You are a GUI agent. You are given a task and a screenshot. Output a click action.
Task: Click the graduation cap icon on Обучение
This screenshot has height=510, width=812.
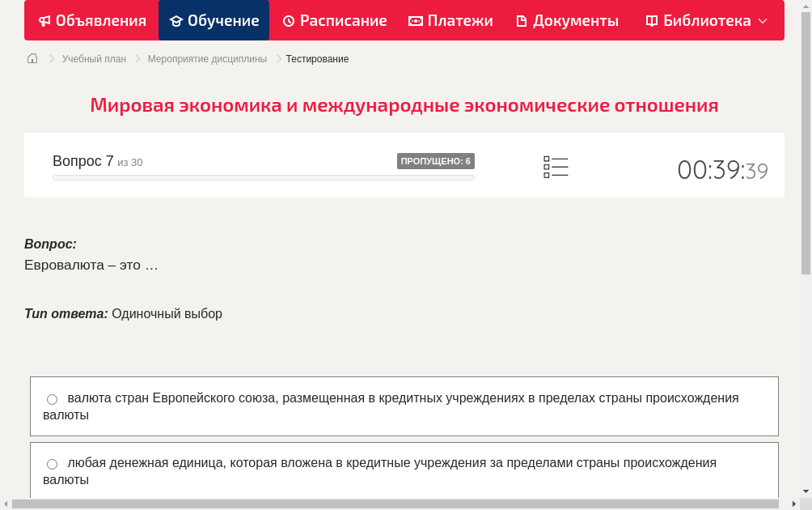pyautogui.click(x=177, y=20)
